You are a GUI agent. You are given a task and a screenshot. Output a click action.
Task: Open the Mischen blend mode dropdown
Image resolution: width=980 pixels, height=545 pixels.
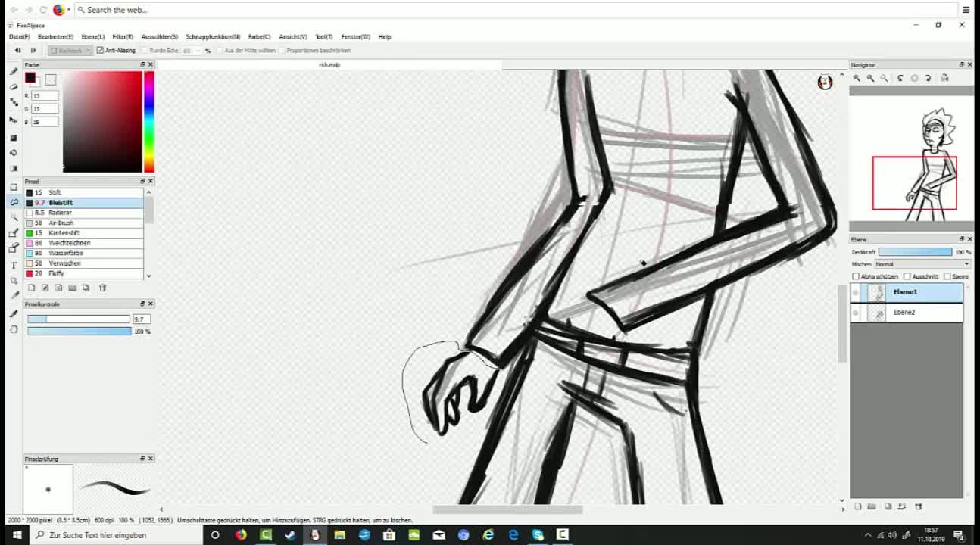(x=922, y=264)
